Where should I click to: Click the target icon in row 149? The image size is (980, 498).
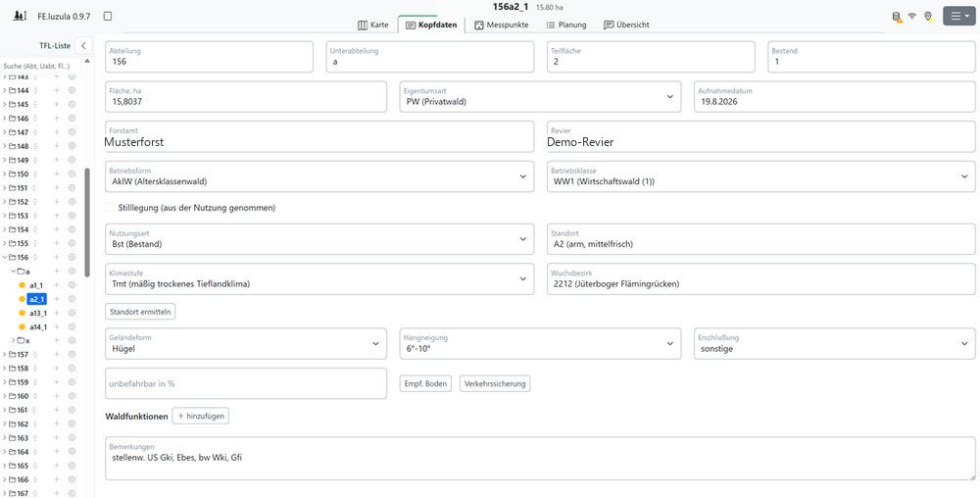pos(72,160)
